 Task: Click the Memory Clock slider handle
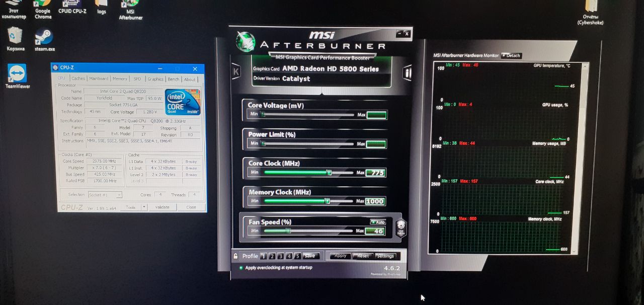pos(328,201)
